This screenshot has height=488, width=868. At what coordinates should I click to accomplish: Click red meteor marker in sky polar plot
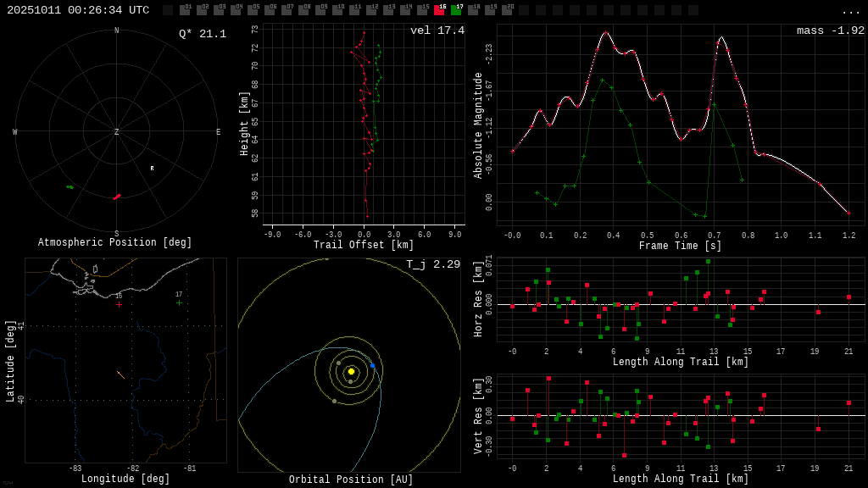click(117, 197)
